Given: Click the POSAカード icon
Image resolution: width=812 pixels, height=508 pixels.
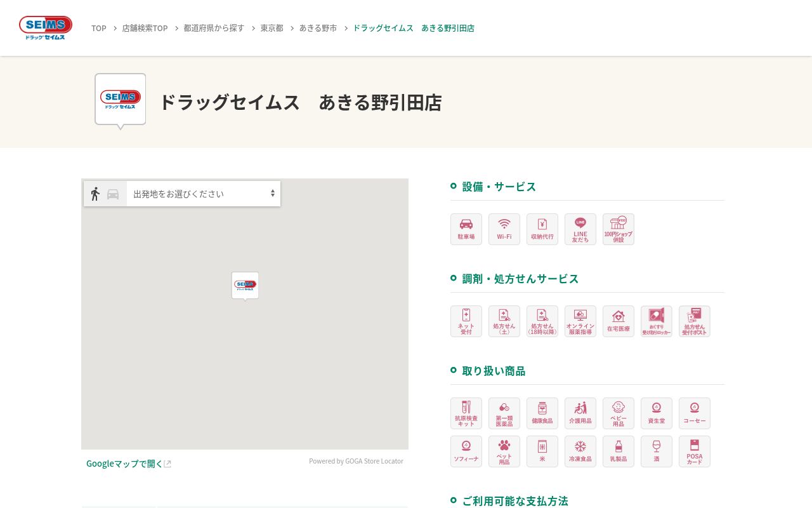Looking at the screenshot, I should [695, 451].
